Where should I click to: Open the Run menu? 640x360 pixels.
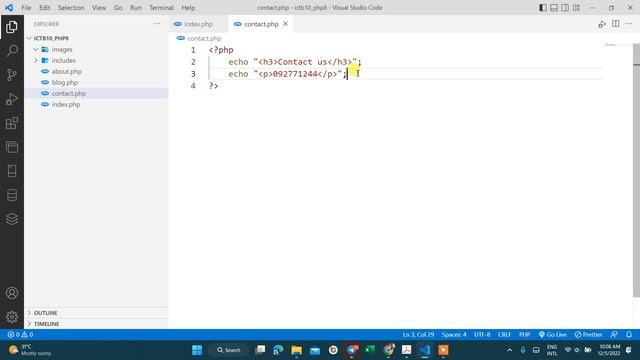pos(136,7)
